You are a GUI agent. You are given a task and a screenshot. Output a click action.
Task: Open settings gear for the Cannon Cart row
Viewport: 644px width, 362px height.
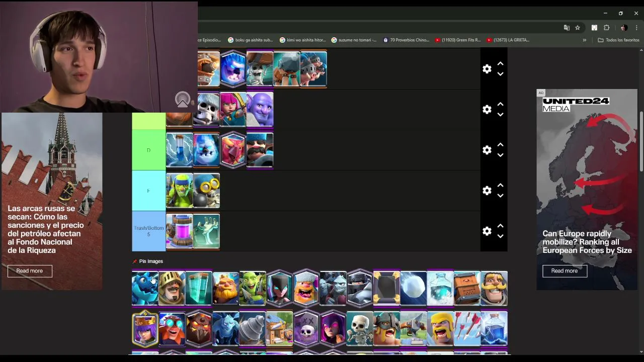[x=487, y=69]
